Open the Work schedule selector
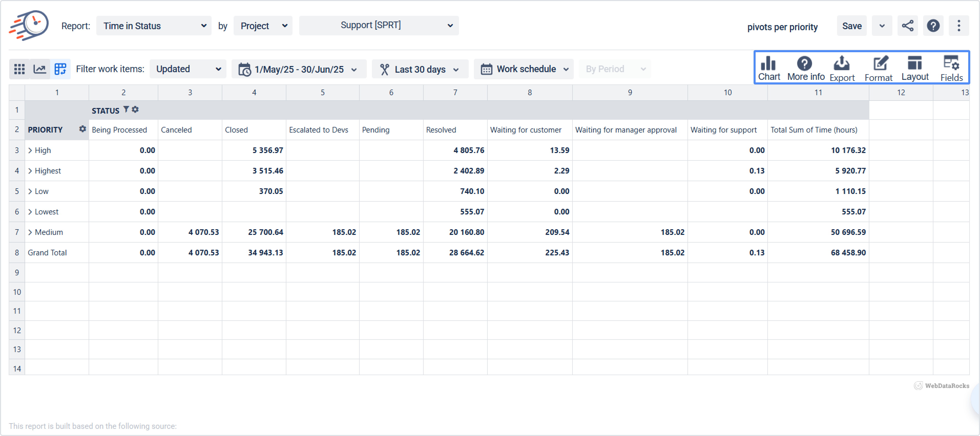The width and height of the screenshot is (980, 436). [x=524, y=69]
